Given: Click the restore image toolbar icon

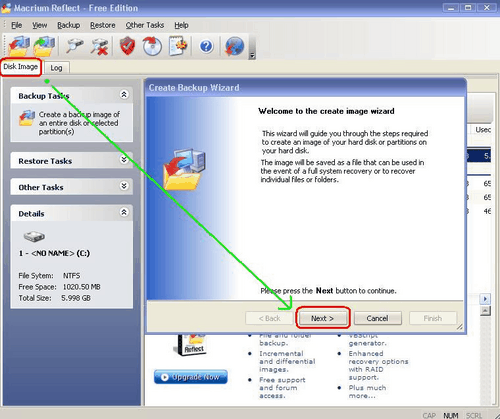Looking at the screenshot, I should (44, 46).
